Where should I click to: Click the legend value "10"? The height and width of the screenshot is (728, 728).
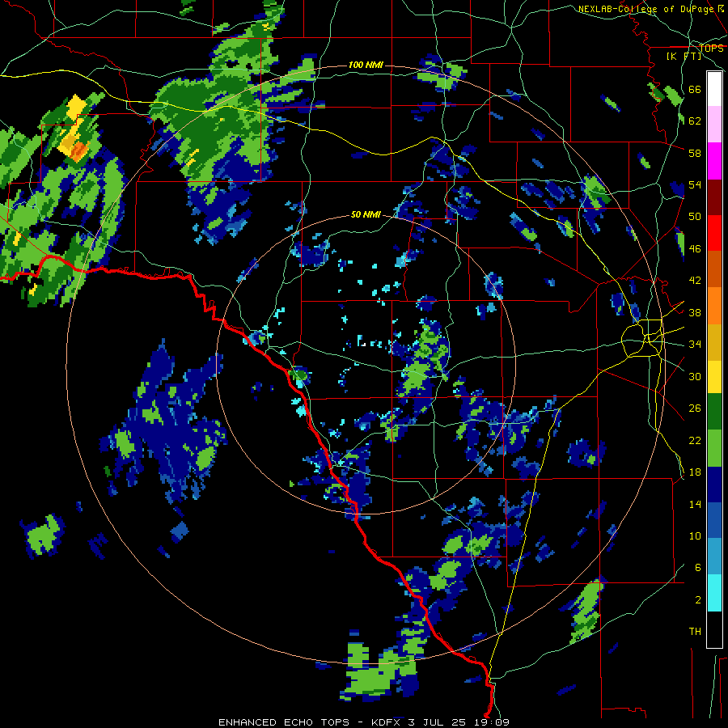coord(695,536)
